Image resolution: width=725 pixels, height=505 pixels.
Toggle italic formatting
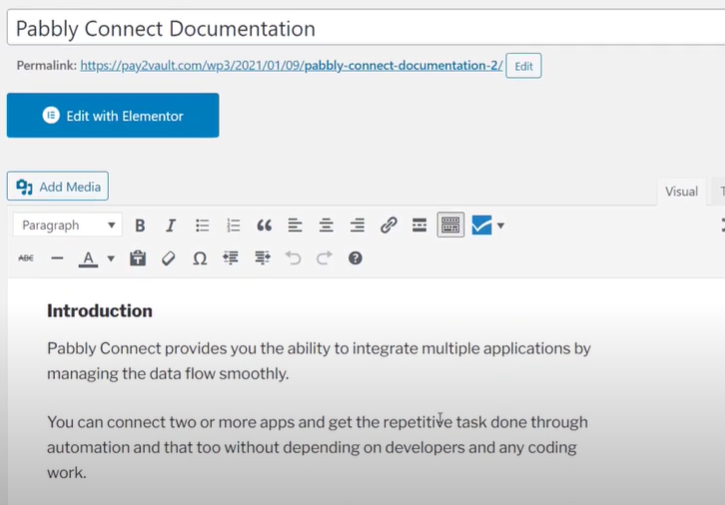[171, 226]
